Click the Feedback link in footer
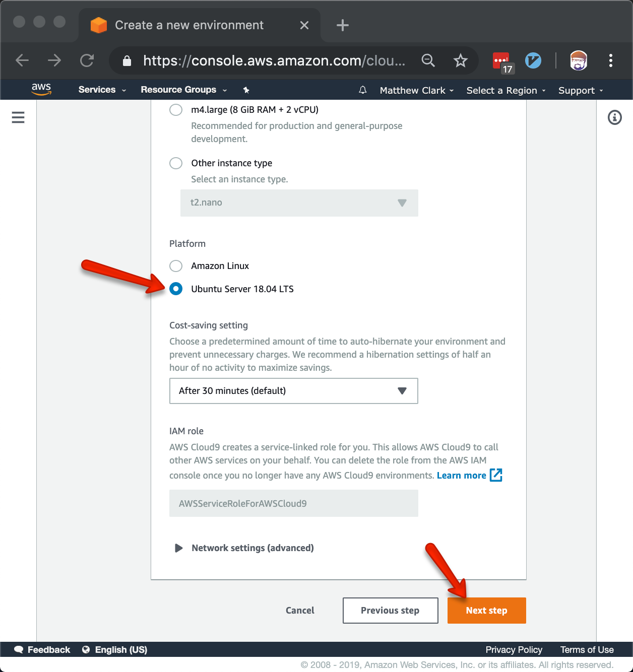Viewport: 633px width, 672px height. click(49, 649)
